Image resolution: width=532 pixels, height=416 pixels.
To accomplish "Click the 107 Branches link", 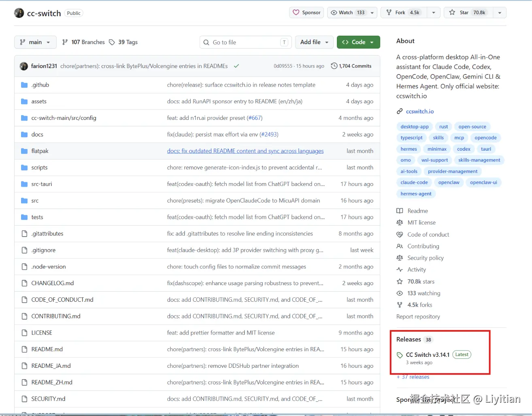I will click(x=83, y=42).
